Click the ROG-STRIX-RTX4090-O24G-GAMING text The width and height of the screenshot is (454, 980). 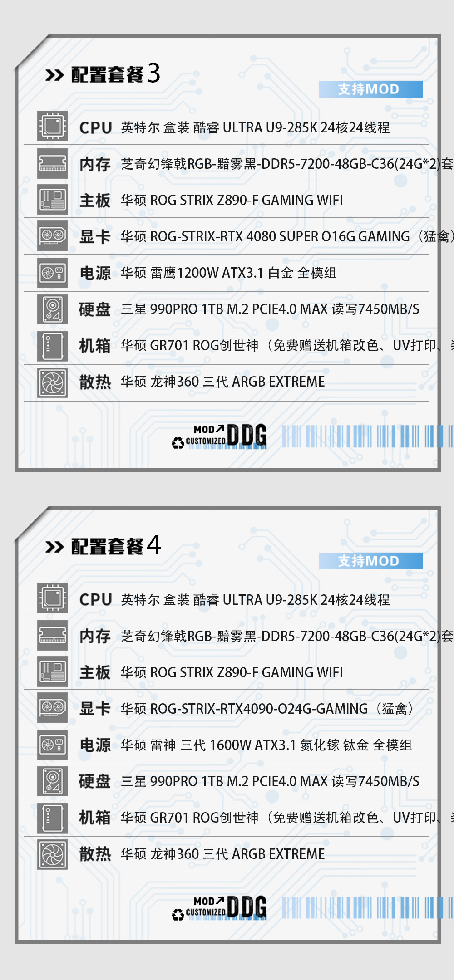coord(267,709)
